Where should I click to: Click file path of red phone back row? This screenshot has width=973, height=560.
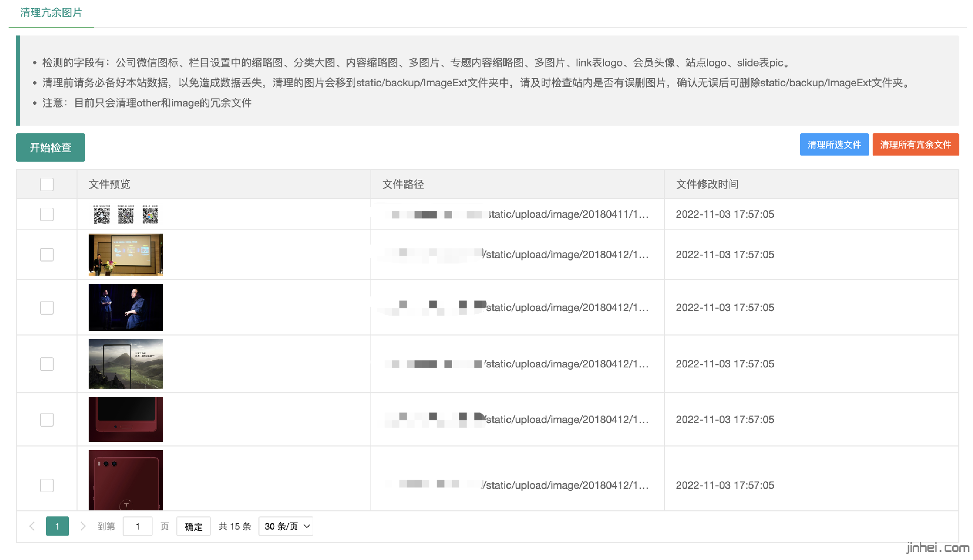tap(517, 486)
